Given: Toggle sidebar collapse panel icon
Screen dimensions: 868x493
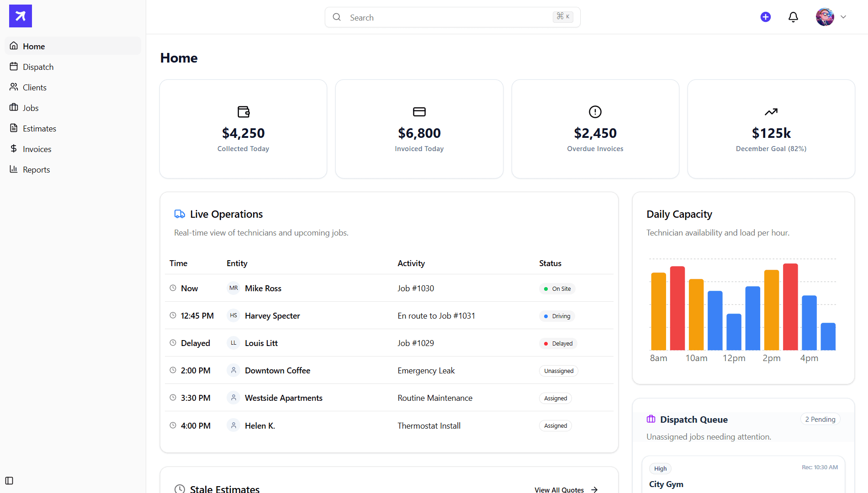Looking at the screenshot, I should 9,481.
